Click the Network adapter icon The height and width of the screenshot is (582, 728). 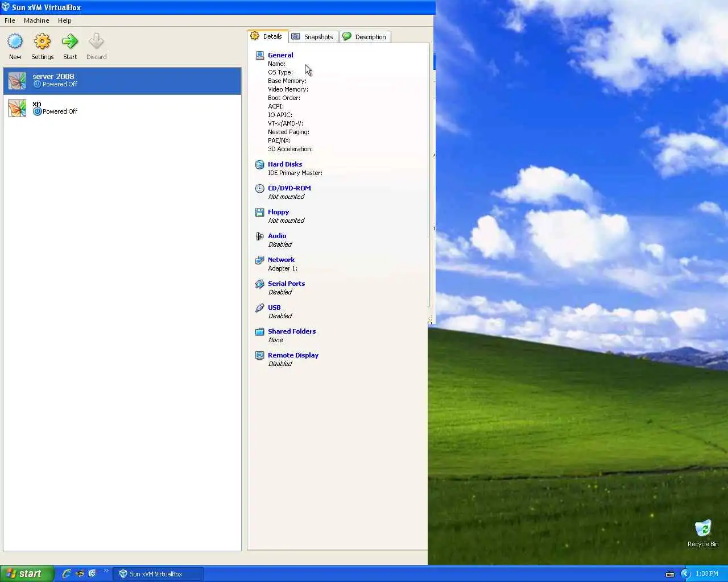coord(260,260)
